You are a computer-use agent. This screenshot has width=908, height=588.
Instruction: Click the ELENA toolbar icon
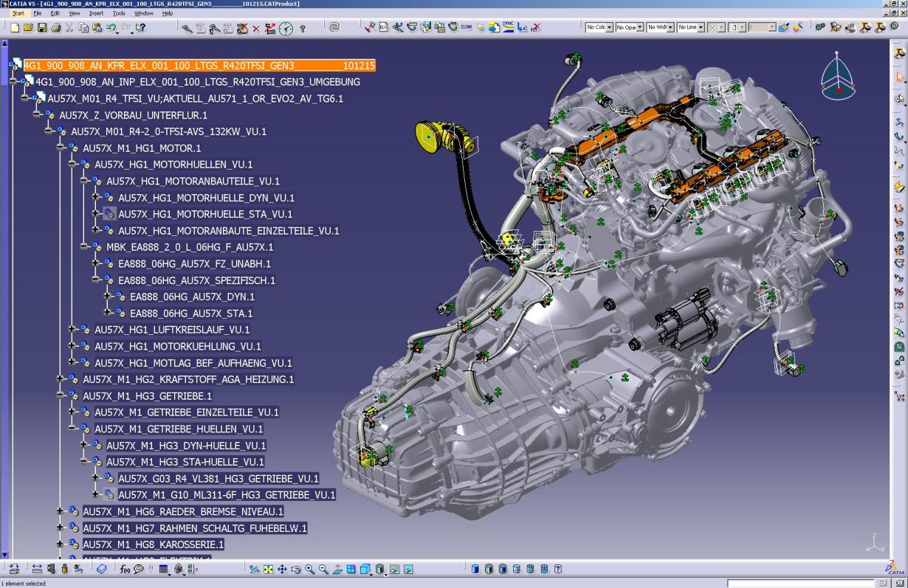tap(467, 27)
